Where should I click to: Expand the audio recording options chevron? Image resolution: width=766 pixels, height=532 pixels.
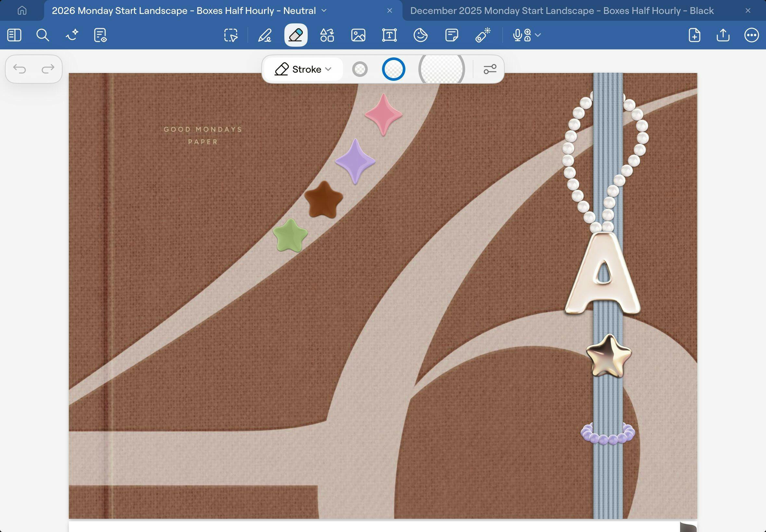tap(538, 35)
